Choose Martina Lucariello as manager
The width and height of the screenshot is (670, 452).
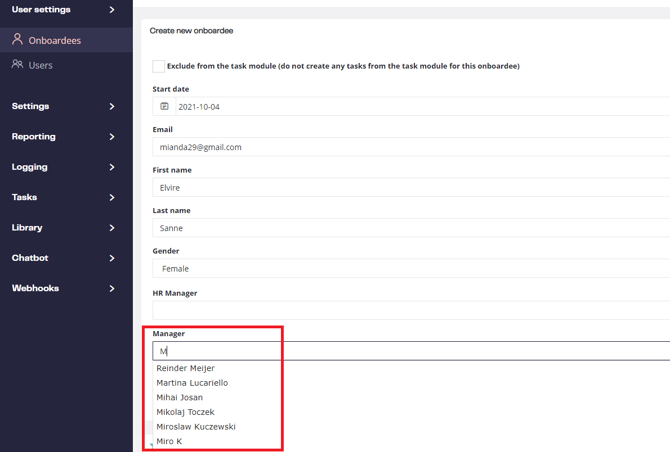click(192, 383)
